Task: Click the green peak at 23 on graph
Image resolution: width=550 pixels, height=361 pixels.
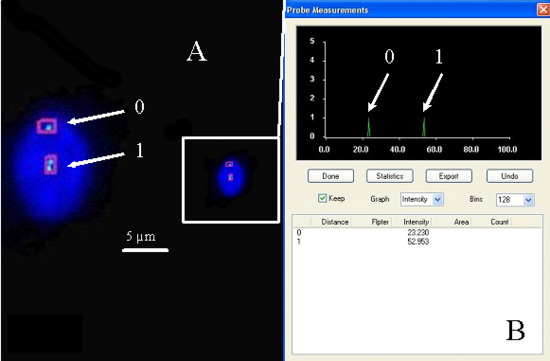Action: click(x=369, y=127)
